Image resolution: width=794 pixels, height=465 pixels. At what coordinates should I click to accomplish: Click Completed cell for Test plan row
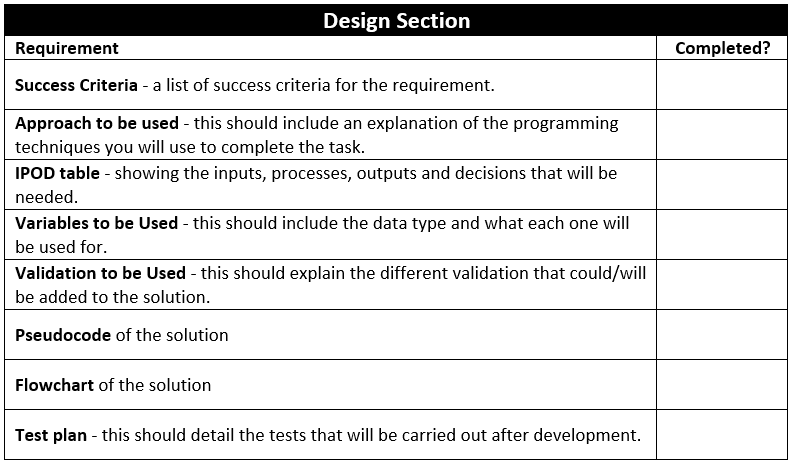[722, 435]
